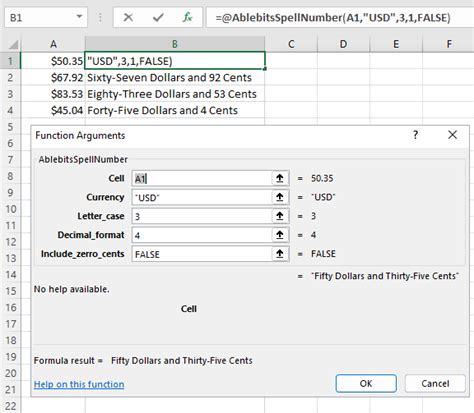This screenshot has height=413, width=474.
Task: Select row 3 header
Action: pyautogui.click(x=10, y=94)
